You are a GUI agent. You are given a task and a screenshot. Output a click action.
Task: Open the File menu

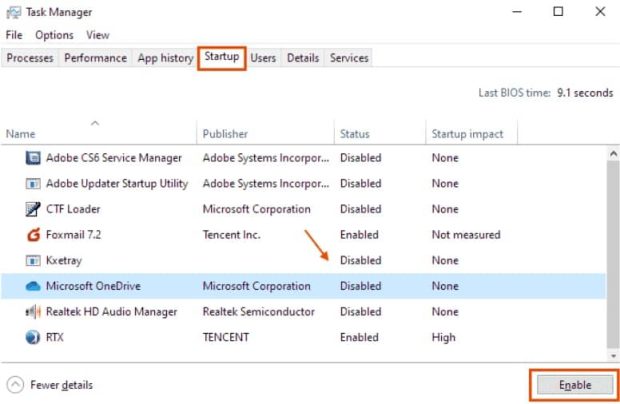(x=14, y=35)
